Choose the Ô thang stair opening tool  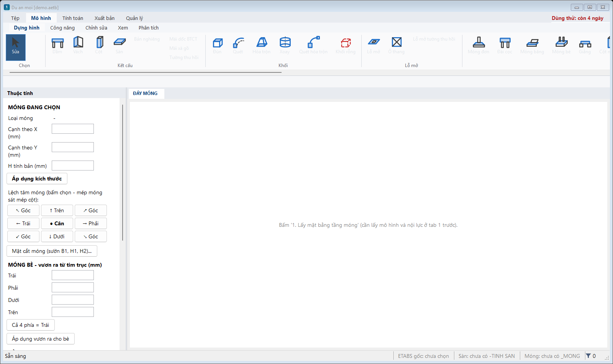pos(397,46)
